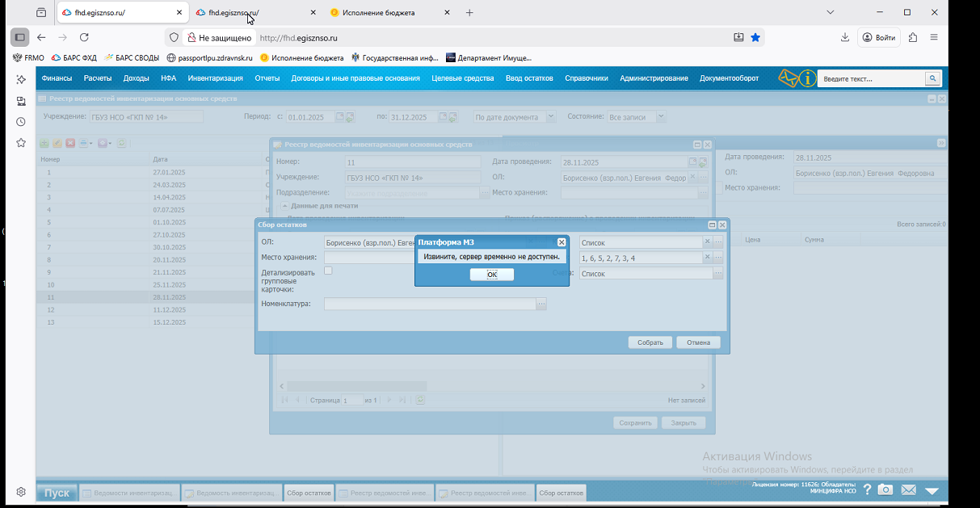This screenshot has height=508, width=980.
Task: Close the Платформа М3 message box
Action: tap(562, 242)
